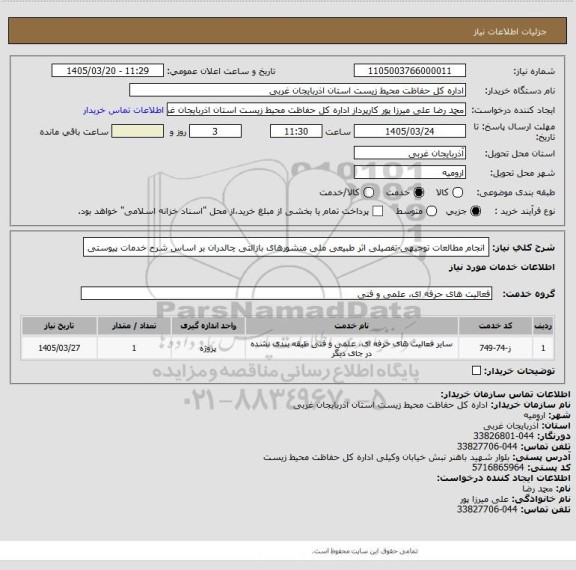Select the جزیی purchase type radio

pyautogui.click(x=476, y=211)
